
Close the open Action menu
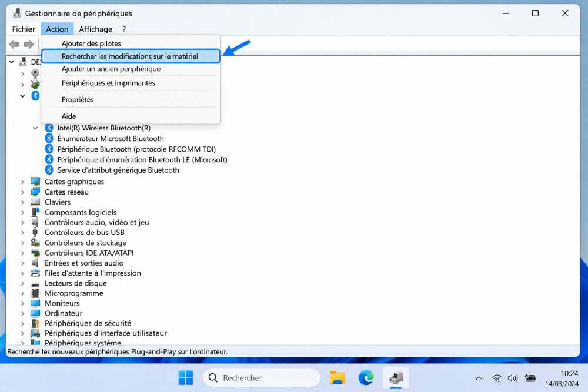(58, 29)
